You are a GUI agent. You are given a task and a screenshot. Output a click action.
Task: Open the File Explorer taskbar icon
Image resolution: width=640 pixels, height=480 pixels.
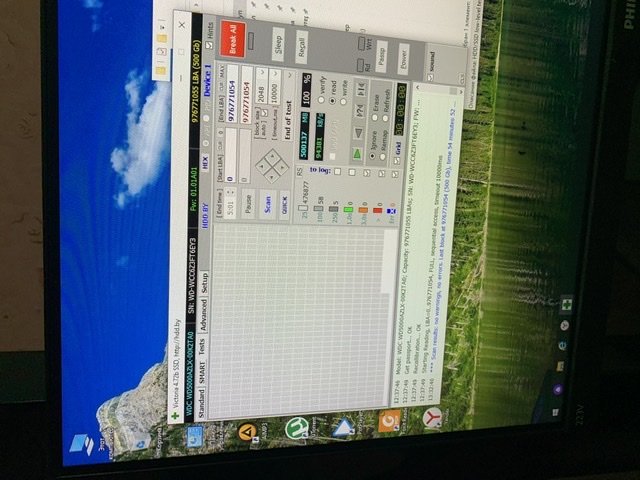pyautogui.click(x=560, y=366)
